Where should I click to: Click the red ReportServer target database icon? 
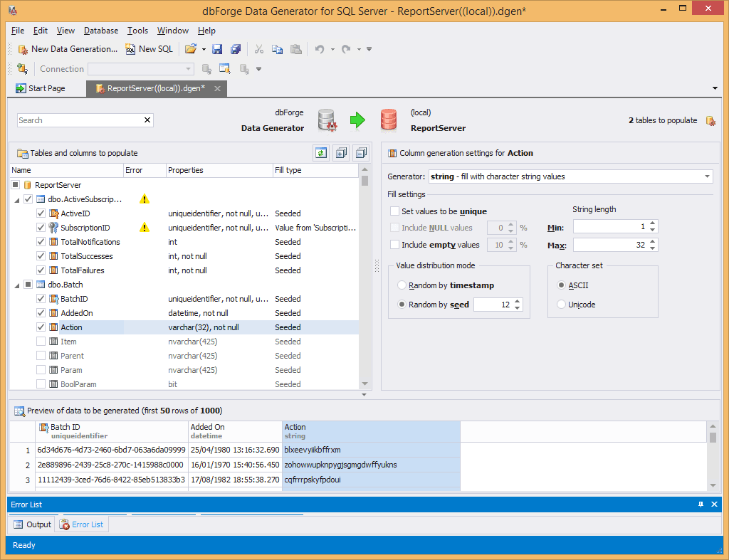(389, 120)
